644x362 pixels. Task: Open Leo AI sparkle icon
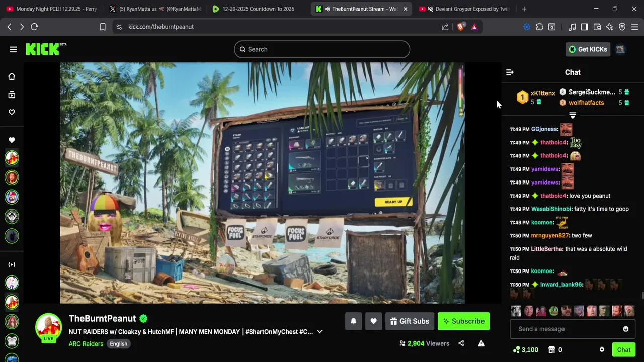(x=610, y=27)
